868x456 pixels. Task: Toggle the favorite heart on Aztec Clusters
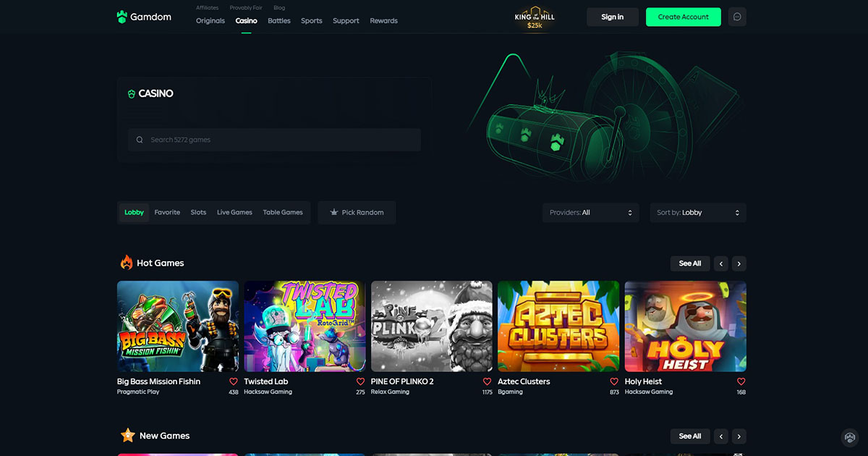(x=614, y=381)
